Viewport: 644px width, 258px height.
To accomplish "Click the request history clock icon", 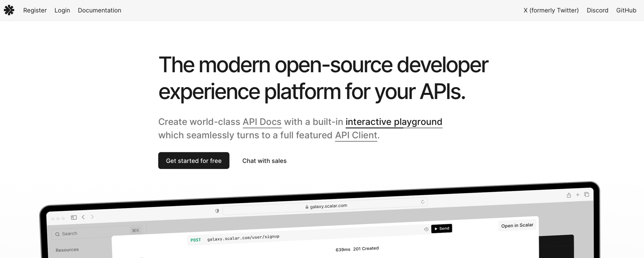I will pyautogui.click(x=426, y=229).
